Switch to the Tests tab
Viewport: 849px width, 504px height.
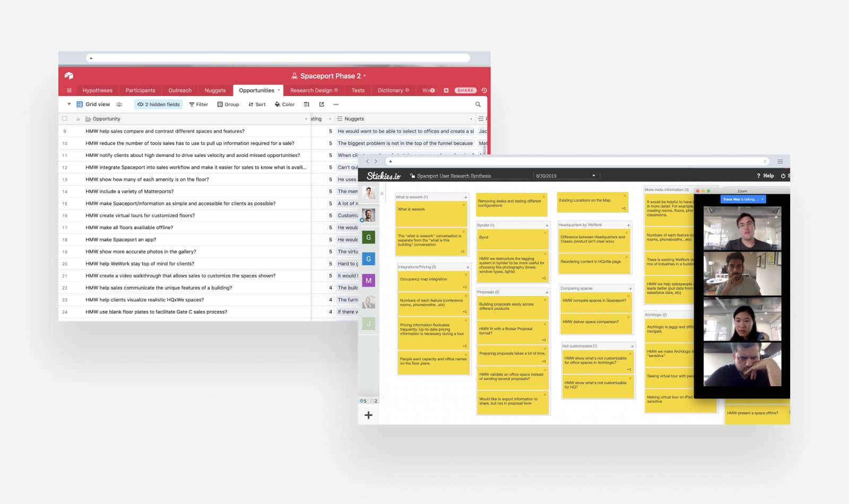pos(358,91)
